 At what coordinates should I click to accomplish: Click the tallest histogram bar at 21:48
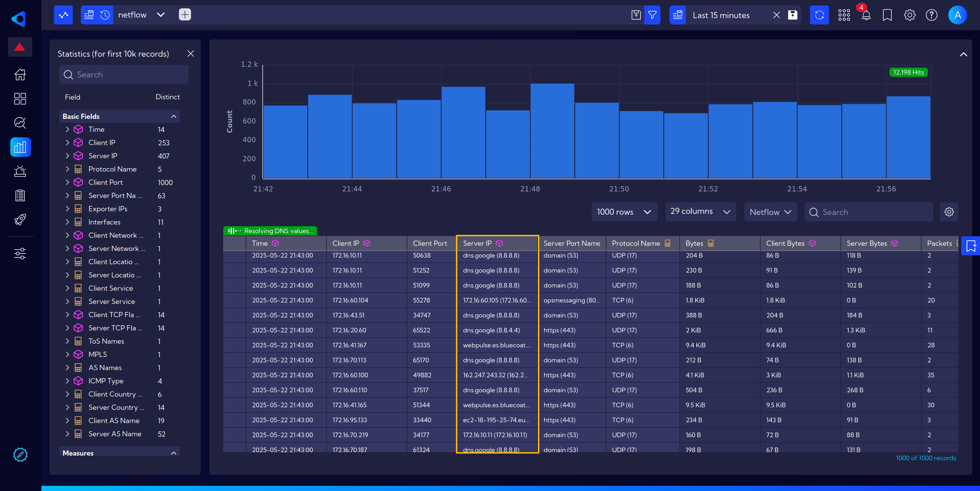click(x=552, y=131)
